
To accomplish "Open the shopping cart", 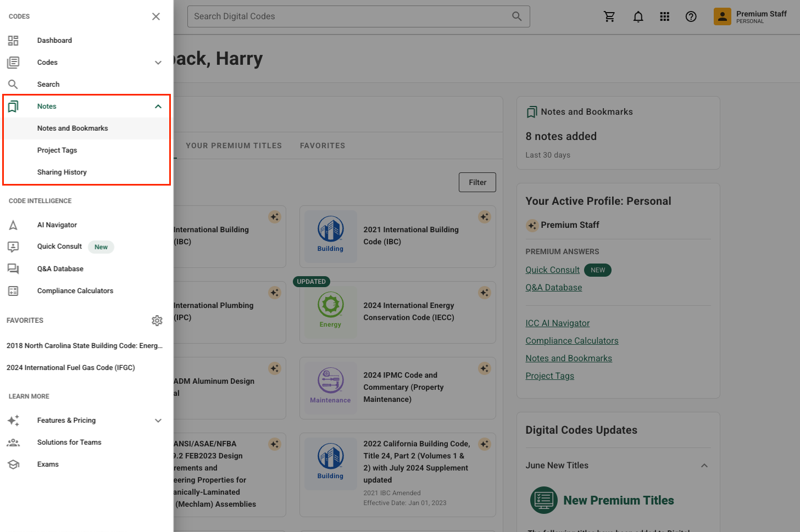I will coord(609,16).
